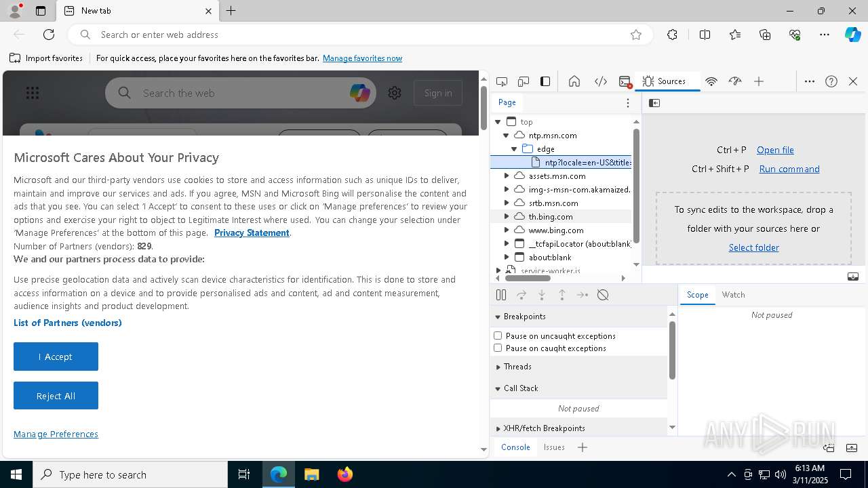Open the Console tool with error badge
Viewport: 868px width, 488px height.
tap(625, 81)
